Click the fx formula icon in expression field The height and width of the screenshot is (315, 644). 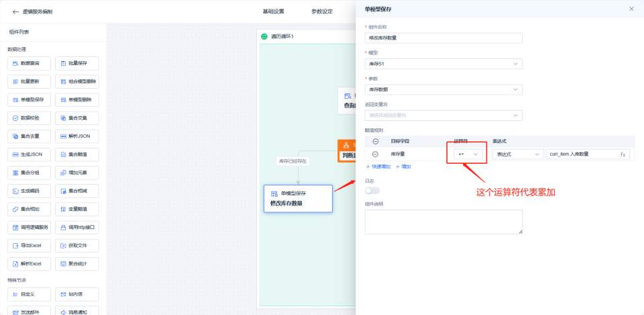click(623, 154)
